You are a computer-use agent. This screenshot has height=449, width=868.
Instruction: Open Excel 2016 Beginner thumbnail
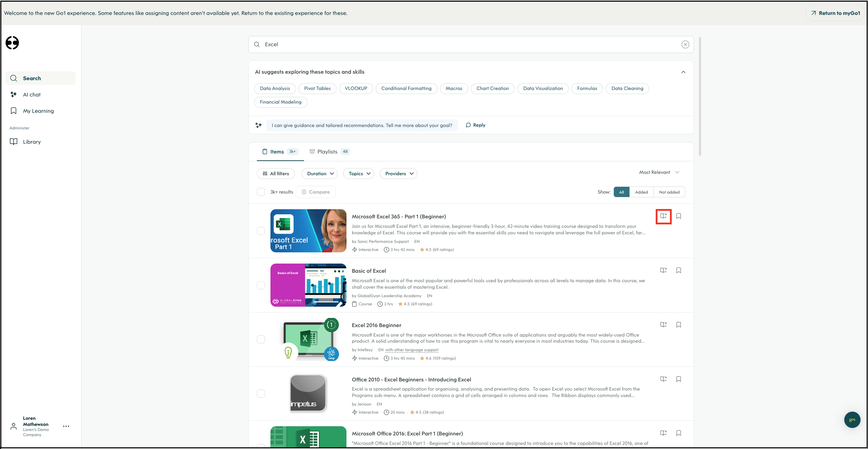point(308,339)
